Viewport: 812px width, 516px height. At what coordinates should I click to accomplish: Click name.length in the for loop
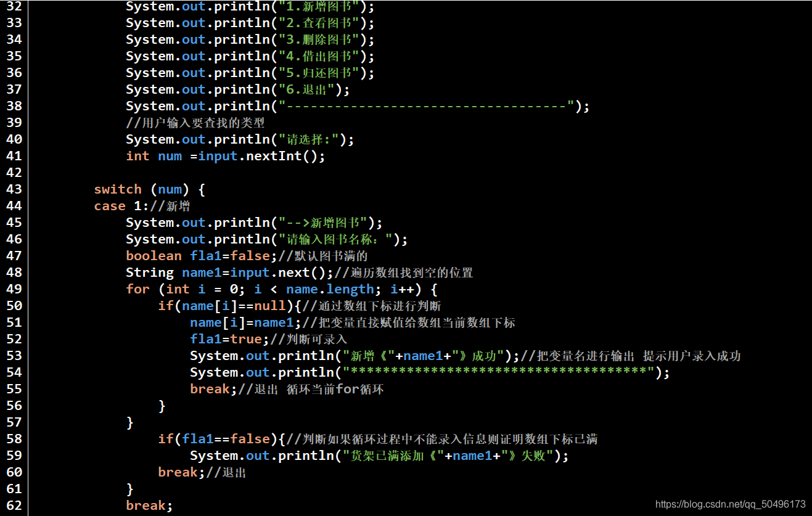(x=330, y=289)
